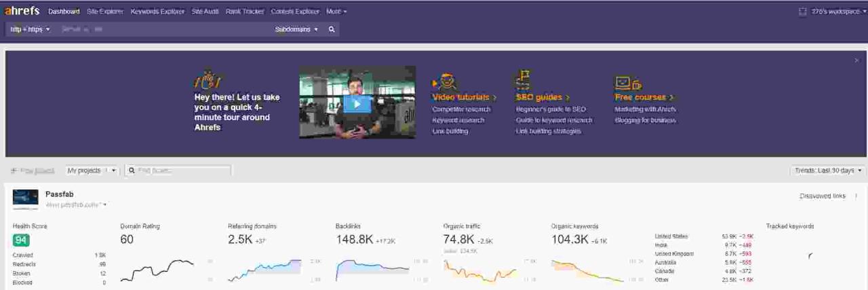The height and width of the screenshot is (290, 868).
Task: Click the Domain Rating value 60
Action: (x=127, y=239)
